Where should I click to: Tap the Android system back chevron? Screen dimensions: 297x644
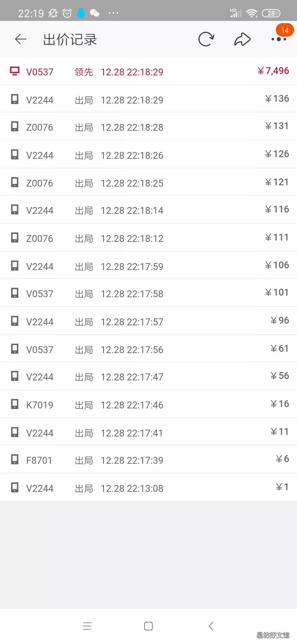click(211, 626)
